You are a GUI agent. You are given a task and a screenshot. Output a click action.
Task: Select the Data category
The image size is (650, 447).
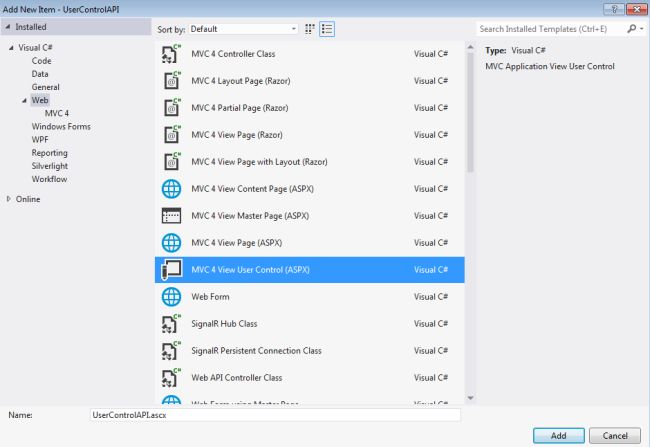point(40,74)
